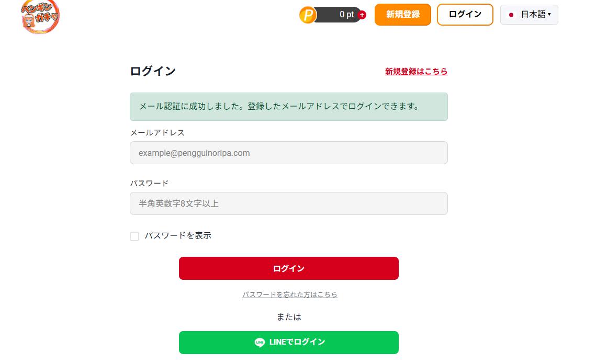Follow the 新規登録はこちら link

416,72
